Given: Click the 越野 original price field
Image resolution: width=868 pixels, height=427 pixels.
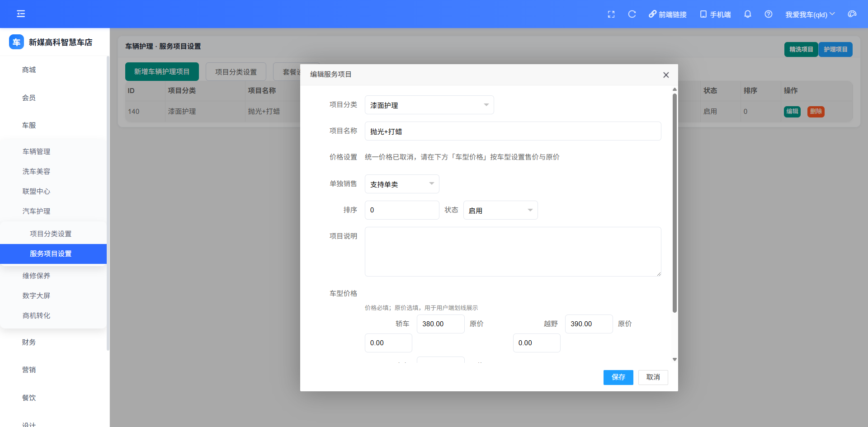Looking at the screenshot, I should click(537, 343).
